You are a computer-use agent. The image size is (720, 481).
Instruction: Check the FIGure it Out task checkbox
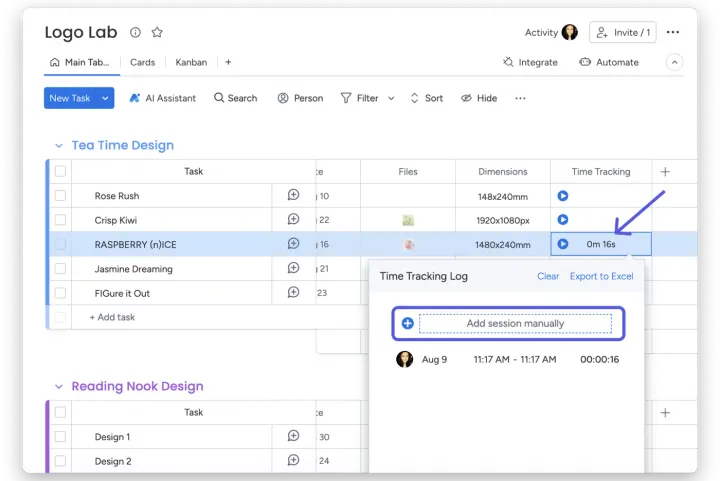60,293
